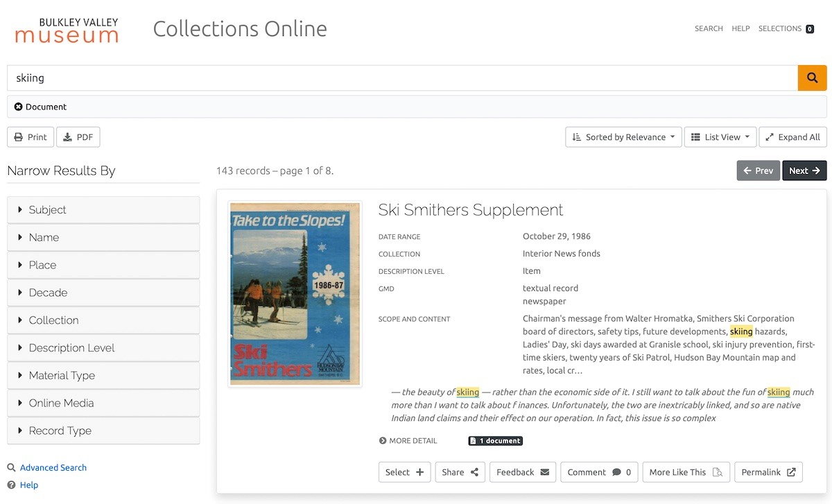The height and width of the screenshot is (504, 832).
Task: Expand the Subject filter
Action: pos(103,210)
